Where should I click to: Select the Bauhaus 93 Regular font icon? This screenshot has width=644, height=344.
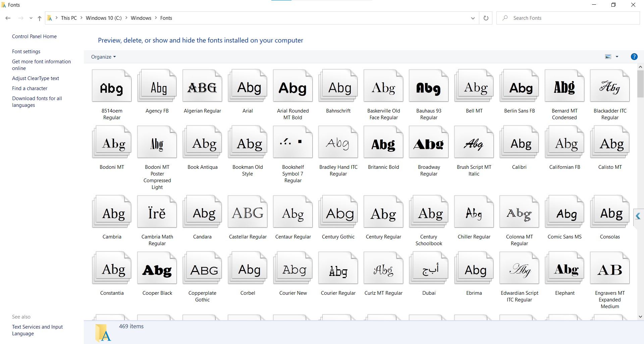[x=429, y=86]
